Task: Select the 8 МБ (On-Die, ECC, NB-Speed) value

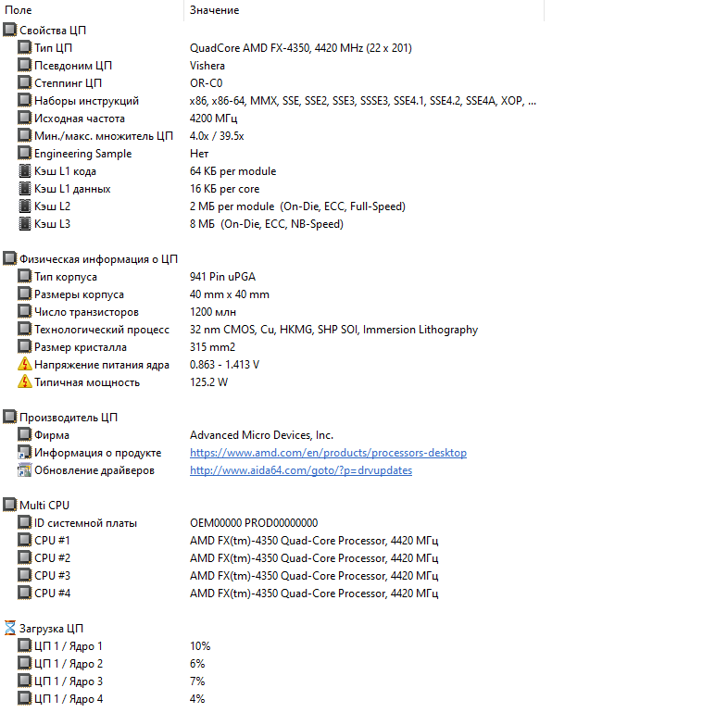Action: (267, 224)
